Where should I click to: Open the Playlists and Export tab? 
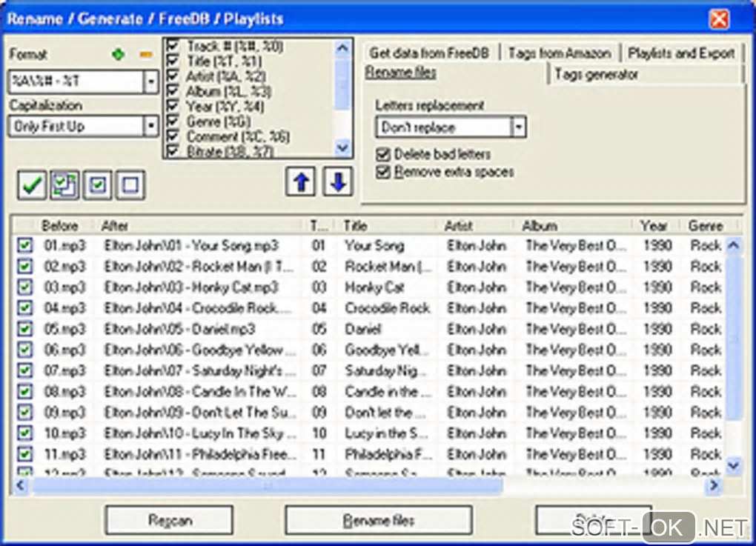(x=681, y=53)
